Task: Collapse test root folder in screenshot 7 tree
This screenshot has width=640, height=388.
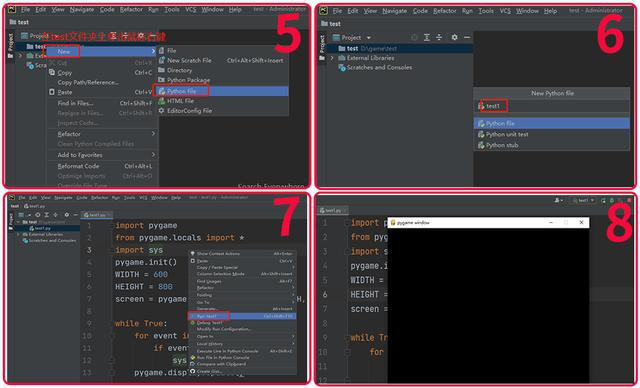Action: point(18,222)
